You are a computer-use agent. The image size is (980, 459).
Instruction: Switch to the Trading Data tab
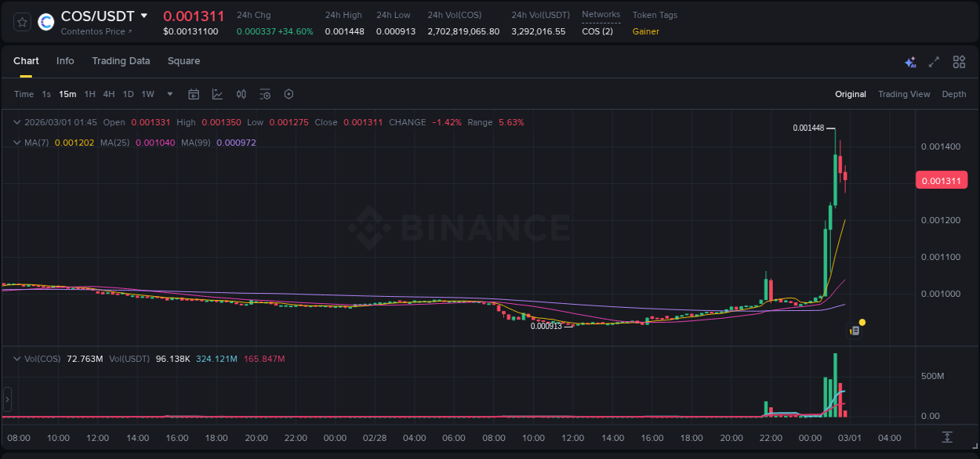pyautogui.click(x=121, y=61)
